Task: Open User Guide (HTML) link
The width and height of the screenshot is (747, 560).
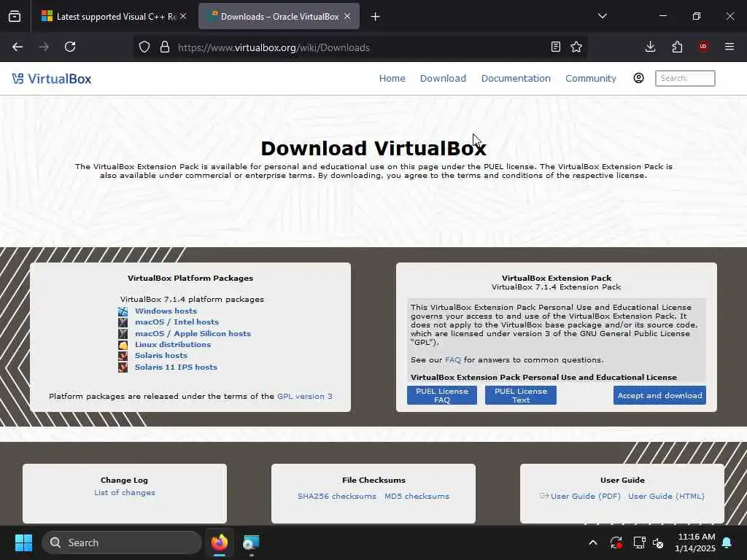Action: pos(666,496)
